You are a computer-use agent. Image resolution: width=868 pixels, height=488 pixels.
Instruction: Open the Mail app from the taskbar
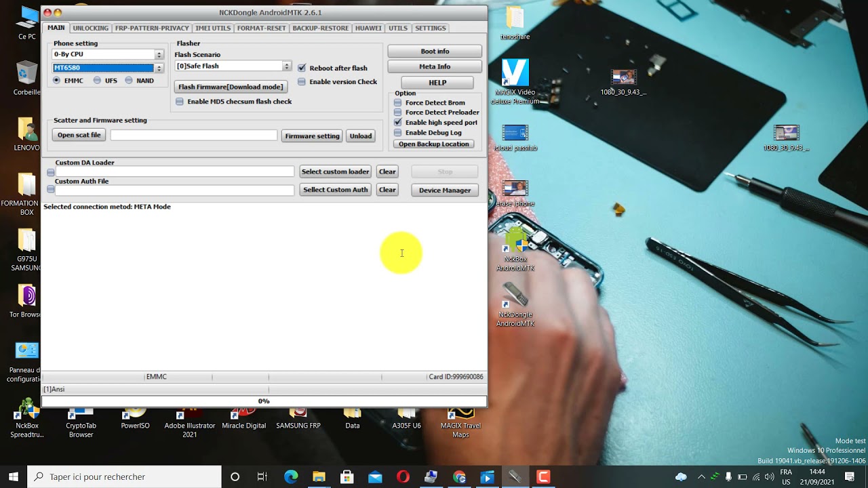point(375,477)
